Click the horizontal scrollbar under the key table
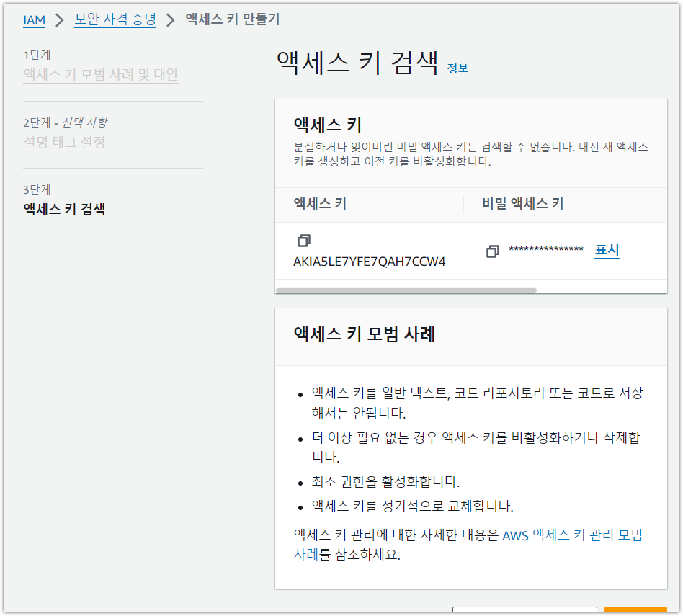 pyautogui.click(x=406, y=290)
